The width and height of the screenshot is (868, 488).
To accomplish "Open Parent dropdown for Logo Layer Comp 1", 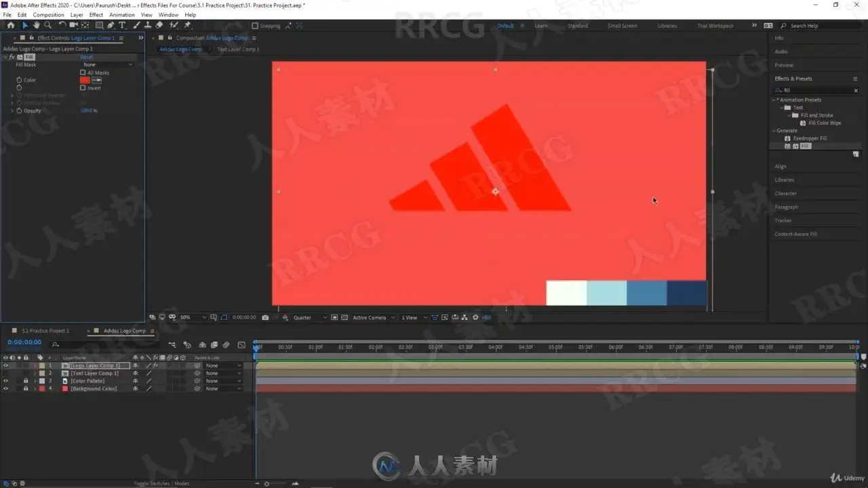I will coord(222,366).
